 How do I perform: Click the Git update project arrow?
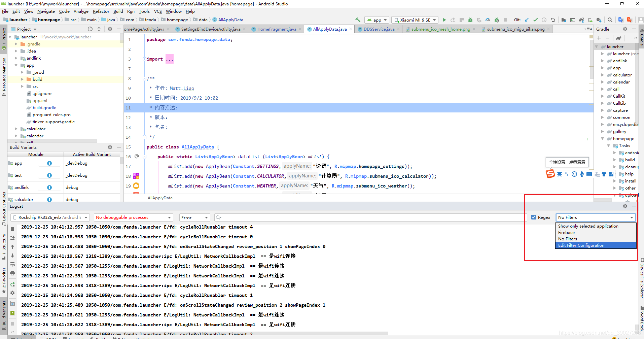point(527,20)
